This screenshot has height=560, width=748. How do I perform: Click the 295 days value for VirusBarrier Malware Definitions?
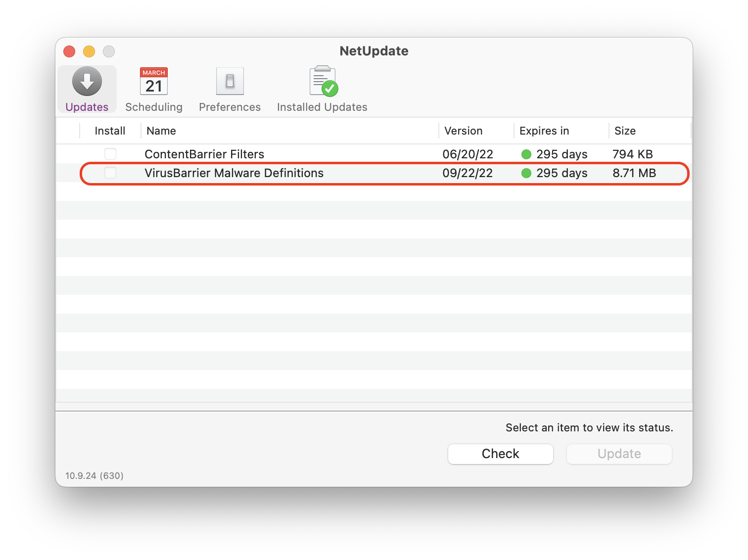(x=562, y=173)
